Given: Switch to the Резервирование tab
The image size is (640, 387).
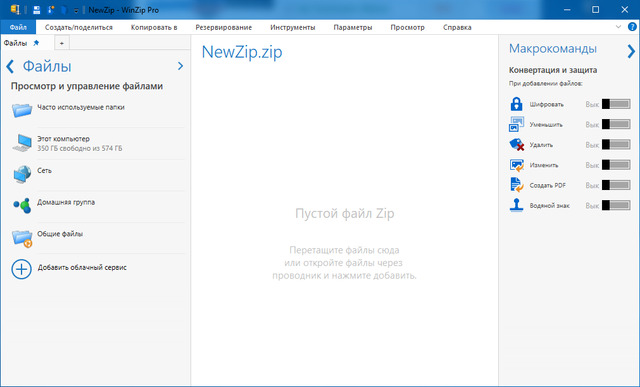Looking at the screenshot, I should pos(224,27).
